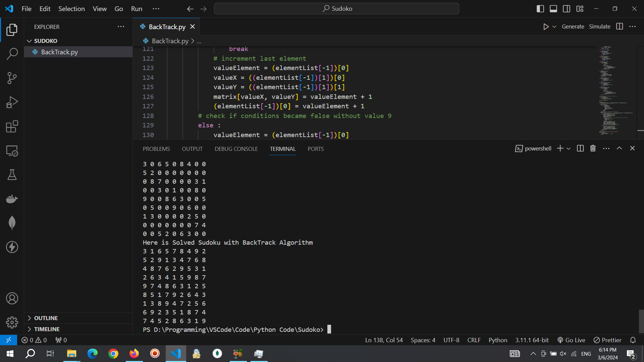The width and height of the screenshot is (644, 362).
Task: Toggle Secondary Side Bar visibility
Action: click(x=567, y=9)
